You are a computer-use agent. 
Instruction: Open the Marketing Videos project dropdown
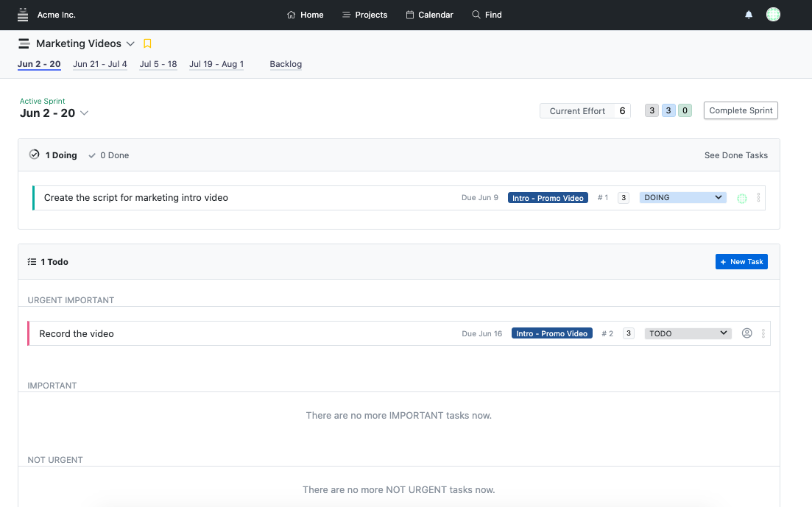coord(130,43)
